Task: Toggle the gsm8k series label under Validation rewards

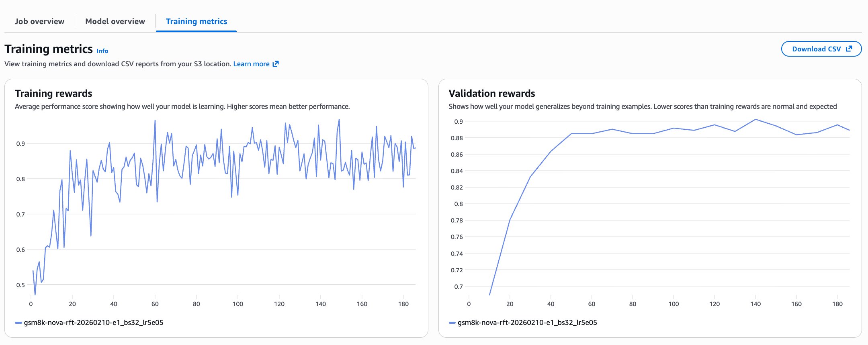Action: coord(527,323)
